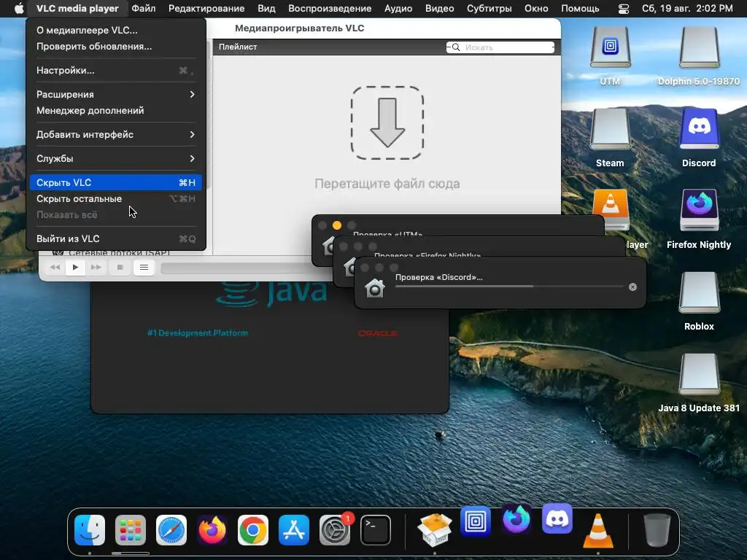Viewport: 747px width, 560px height.
Task: Open the Видео menu
Action: coord(439,8)
